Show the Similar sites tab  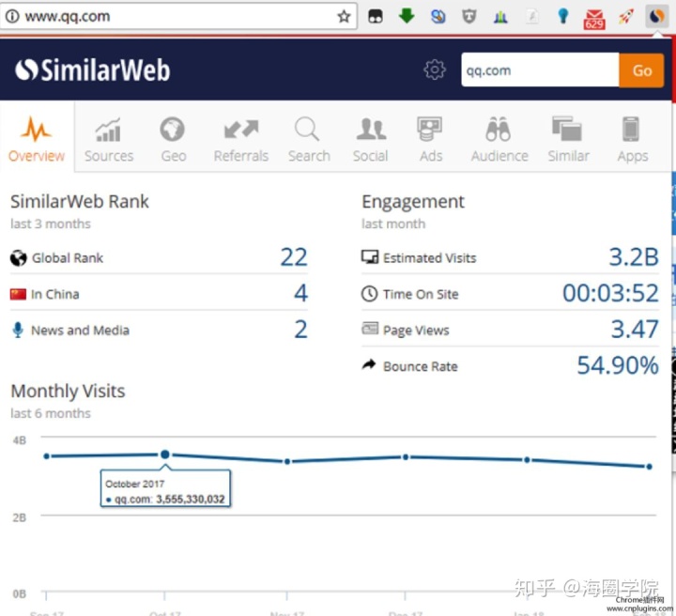click(x=568, y=139)
